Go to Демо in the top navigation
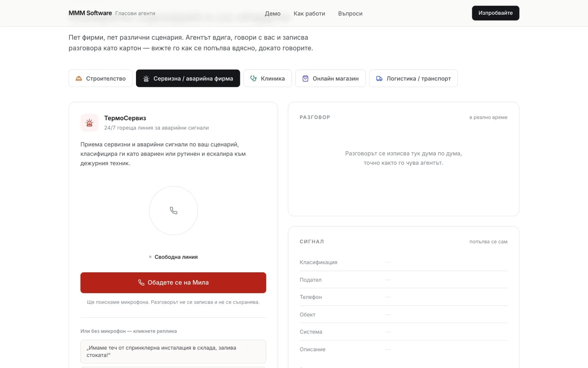Viewport: 588px width, 368px height. click(x=273, y=13)
